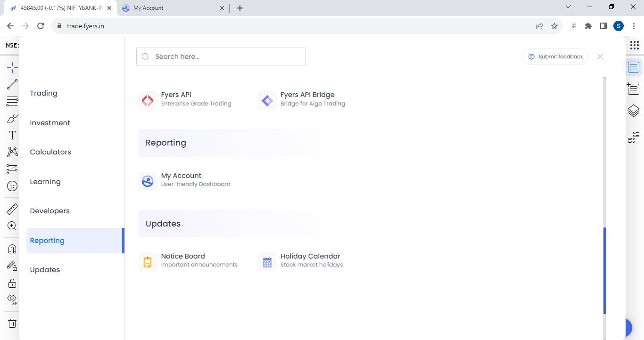Open Notice Board clipboard icon
Viewport: 644px width, 340px height.
point(148,262)
